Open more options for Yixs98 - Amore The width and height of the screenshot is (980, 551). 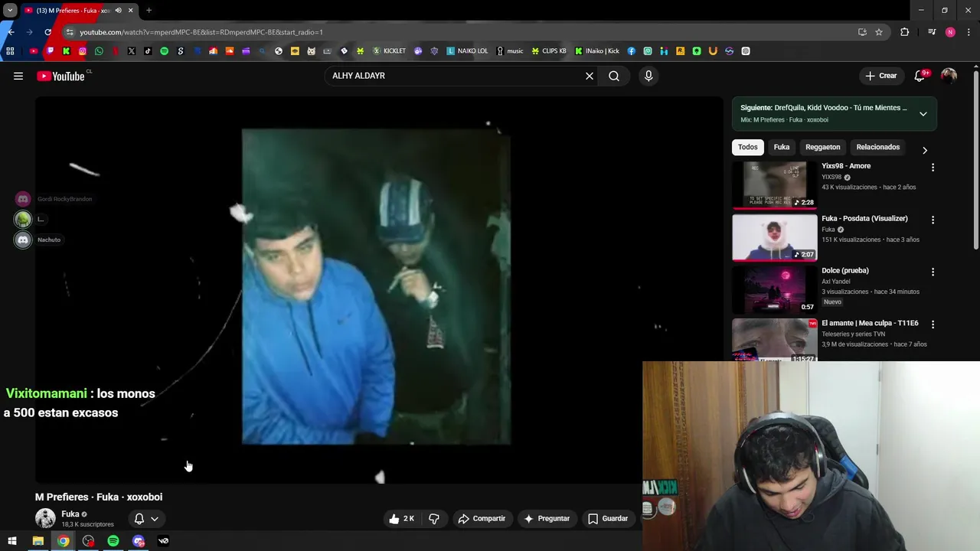[x=933, y=167]
